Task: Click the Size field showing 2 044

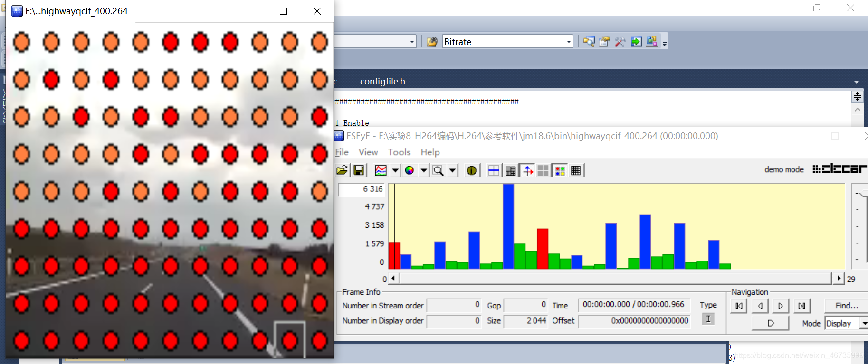Action: [x=526, y=321]
